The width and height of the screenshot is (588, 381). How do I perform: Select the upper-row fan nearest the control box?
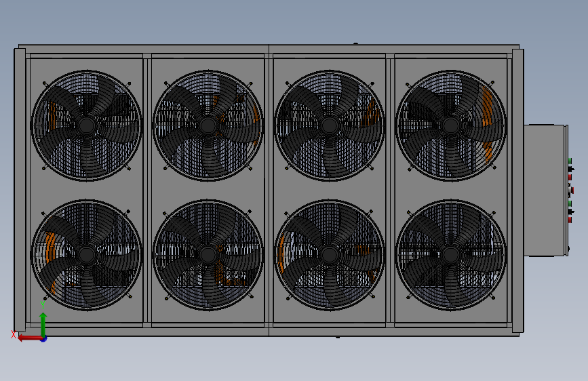pyautogui.click(x=451, y=125)
